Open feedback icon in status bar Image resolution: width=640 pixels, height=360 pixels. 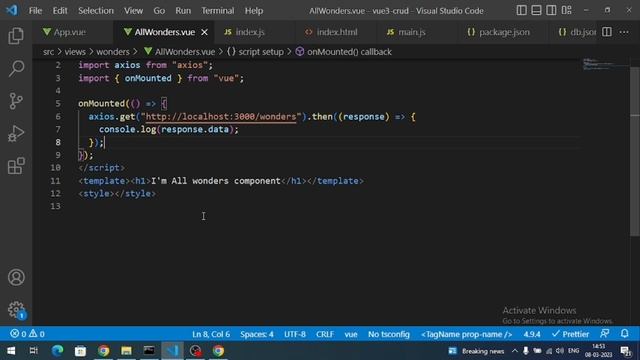[604, 334]
